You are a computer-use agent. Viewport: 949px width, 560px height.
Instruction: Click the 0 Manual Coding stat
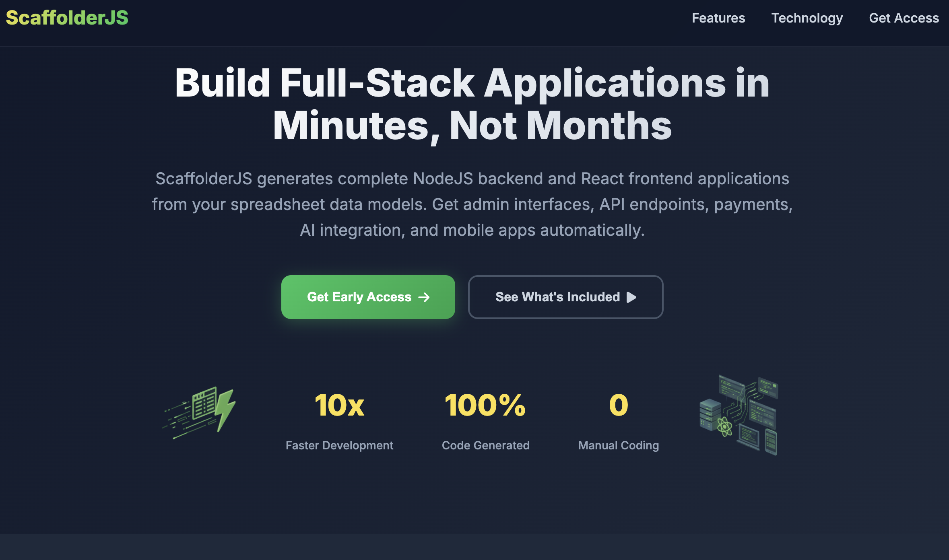coord(618,420)
